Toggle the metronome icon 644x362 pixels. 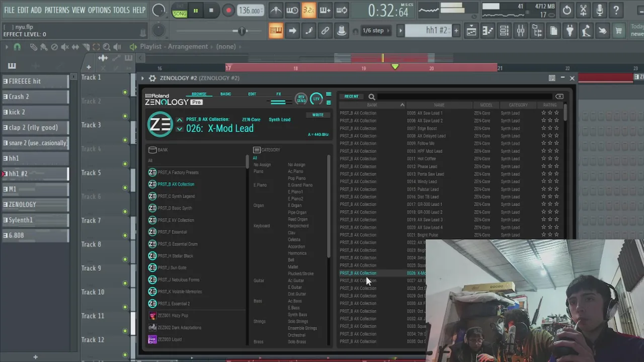click(x=276, y=10)
